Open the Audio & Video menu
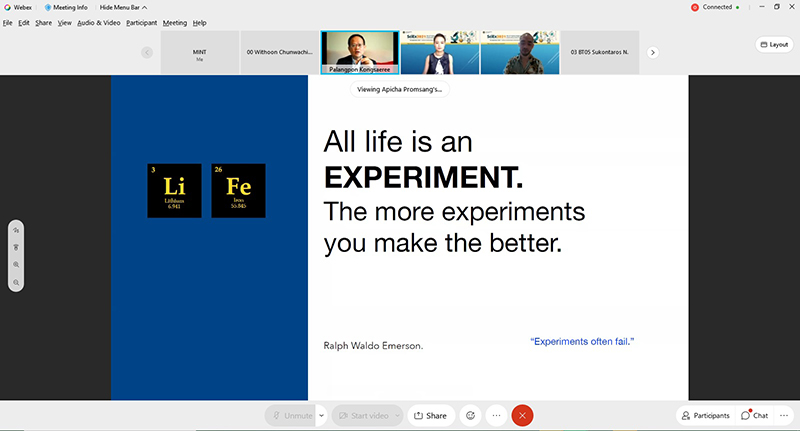Screen dimensions: 800x431 point(99,22)
